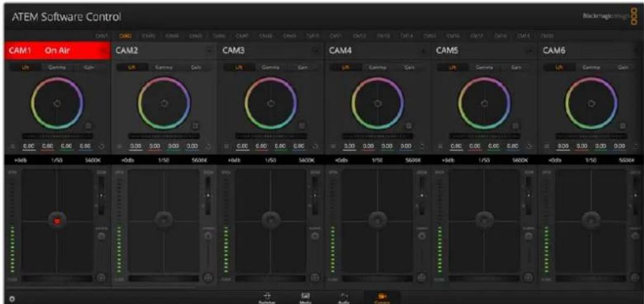Select the Gain tab for CAM5
Viewport: 644px width, 304px height.
point(516,67)
